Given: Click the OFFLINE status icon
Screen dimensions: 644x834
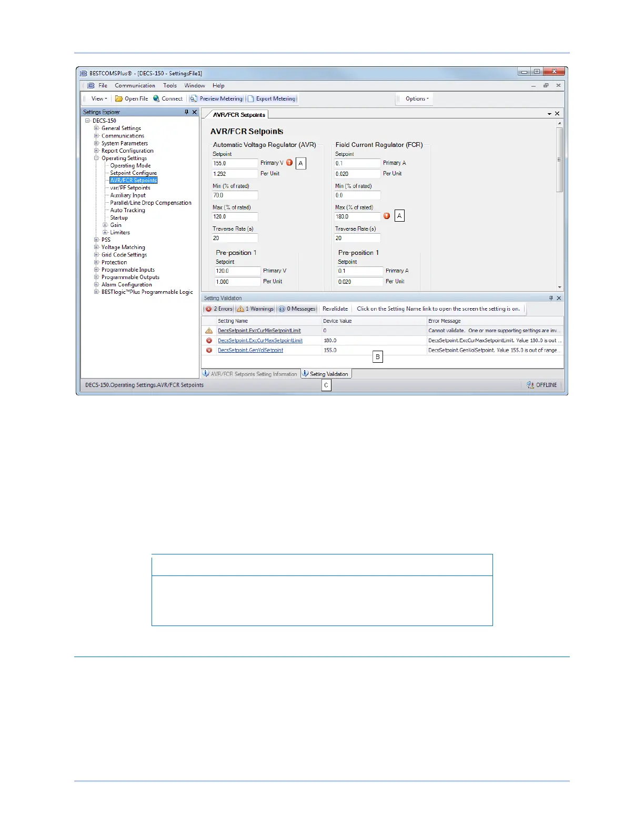Looking at the screenshot, I should pyautogui.click(x=530, y=385).
